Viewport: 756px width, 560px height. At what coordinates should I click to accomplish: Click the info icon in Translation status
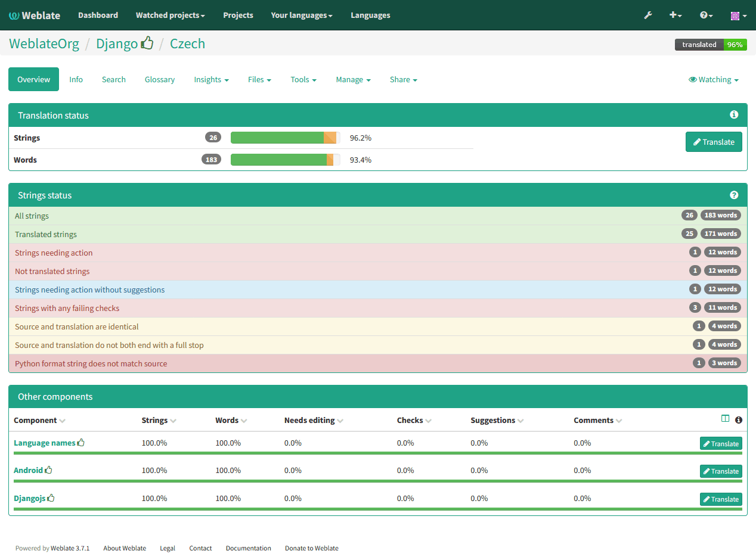pyautogui.click(x=734, y=115)
